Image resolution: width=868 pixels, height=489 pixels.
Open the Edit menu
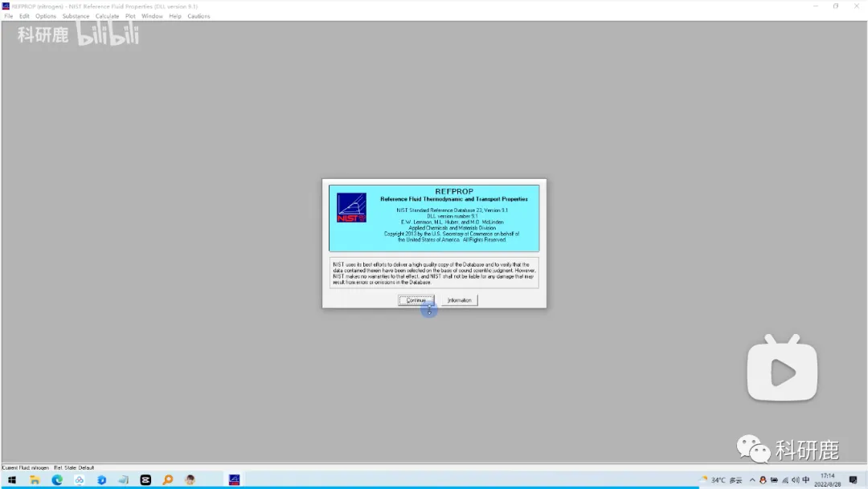(24, 16)
